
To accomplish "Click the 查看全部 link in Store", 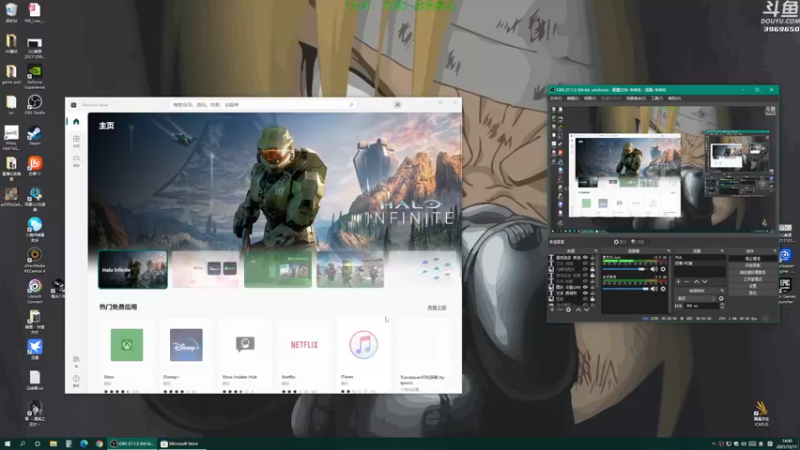I will click(436, 308).
